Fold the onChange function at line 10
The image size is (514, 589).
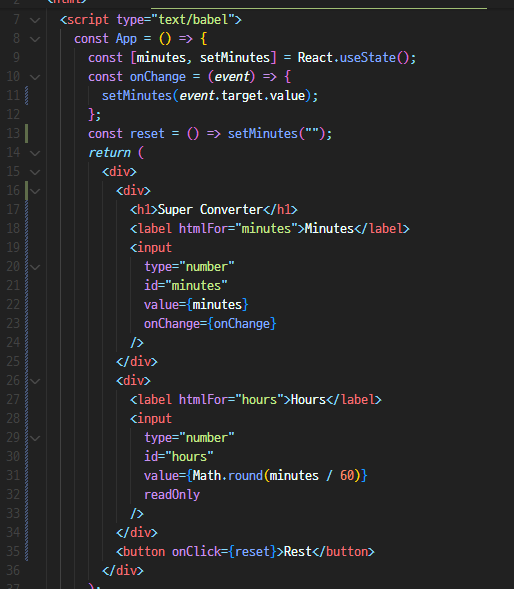click(x=35, y=77)
